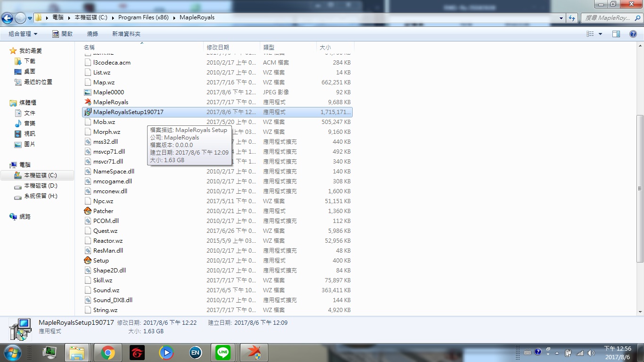Expand the breadcrumb arrow after Program Files (x86)

pos(174,18)
